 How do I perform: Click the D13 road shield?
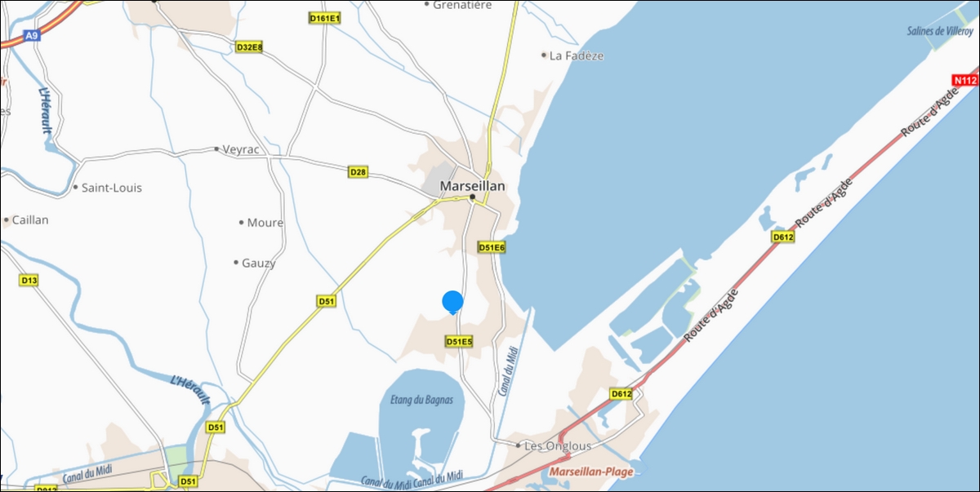(29, 280)
